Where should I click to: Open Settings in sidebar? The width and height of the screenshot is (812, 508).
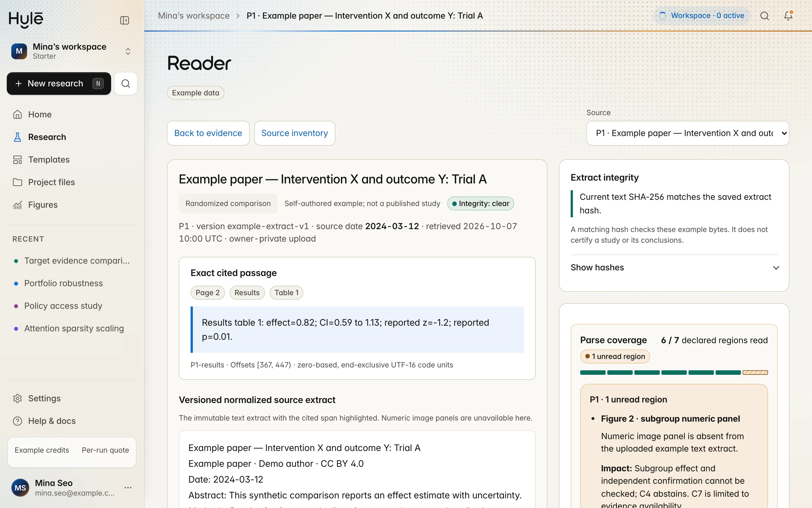72,398
